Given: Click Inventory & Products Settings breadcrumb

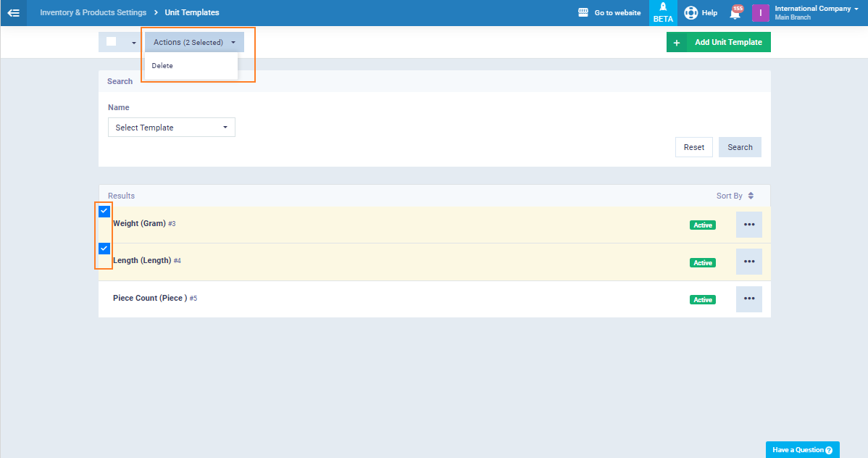Looking at the screenshot, I should pyautogui.click(x=93, y=12).
